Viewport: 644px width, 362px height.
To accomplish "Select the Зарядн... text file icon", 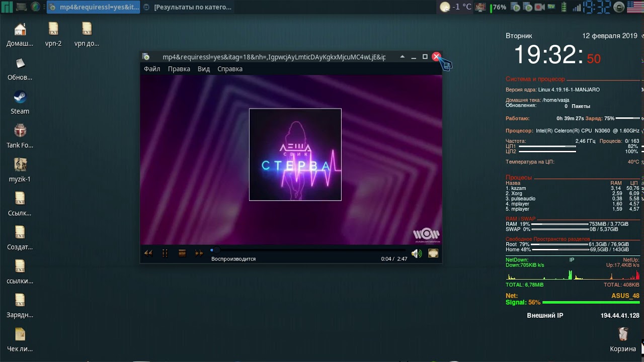I will pos(20,306).
